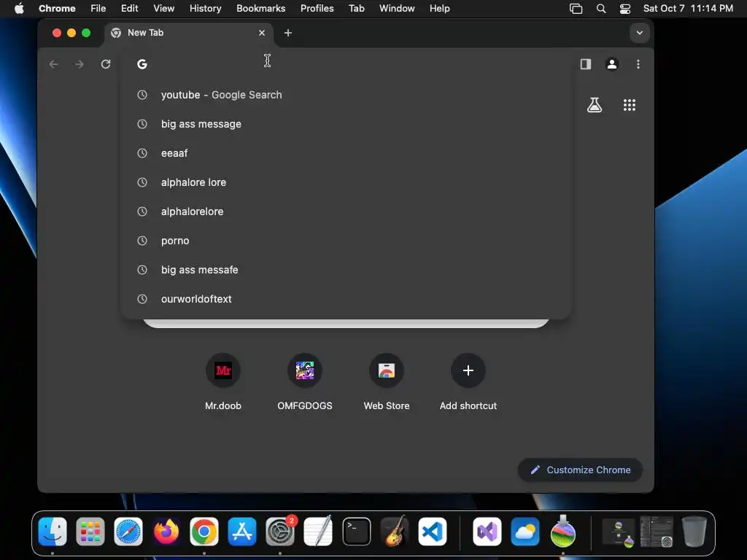
Task: Launch GarageBand from the Dock
Action: (395, 531)
